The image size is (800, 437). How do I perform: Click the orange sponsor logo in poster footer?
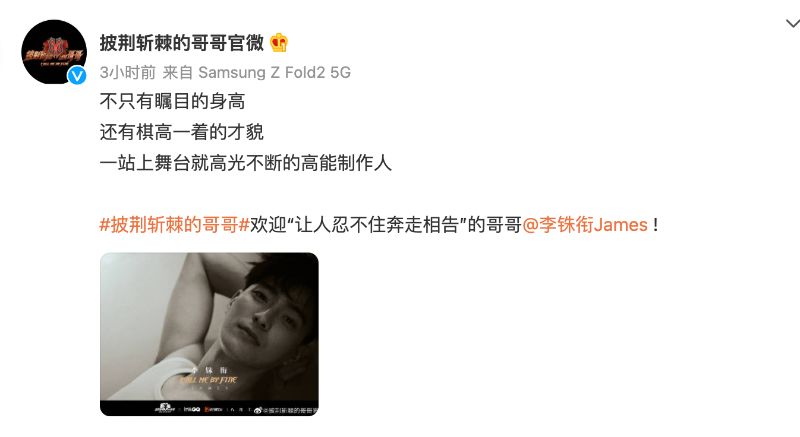tap(214, 409)
